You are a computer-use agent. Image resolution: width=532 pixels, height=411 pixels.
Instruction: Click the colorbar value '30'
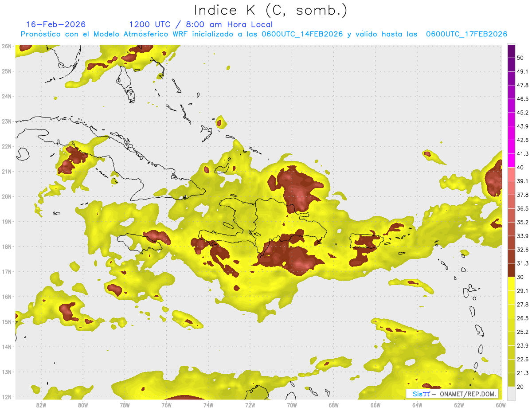point(521,277)
